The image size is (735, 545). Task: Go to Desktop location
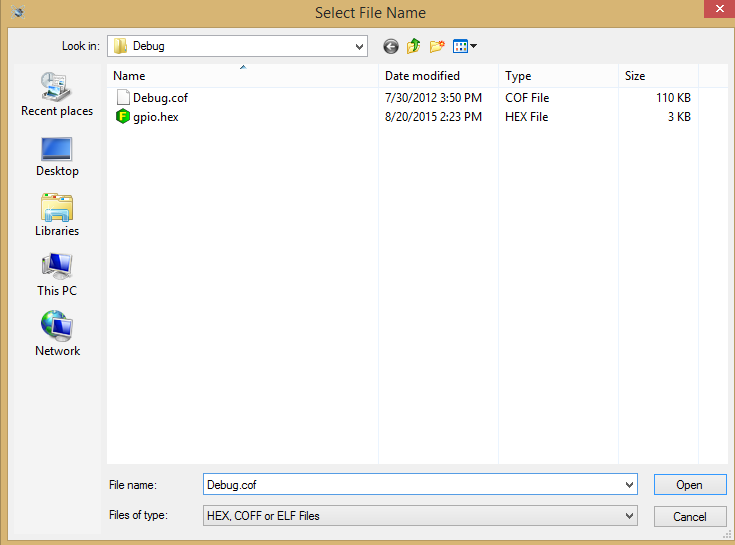[57, 157]
